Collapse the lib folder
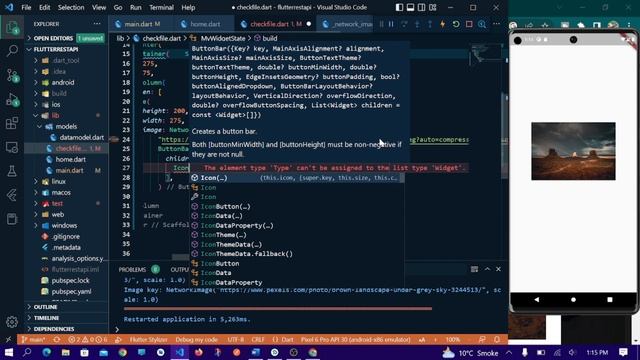640x360 pixels. click(55, 115)
